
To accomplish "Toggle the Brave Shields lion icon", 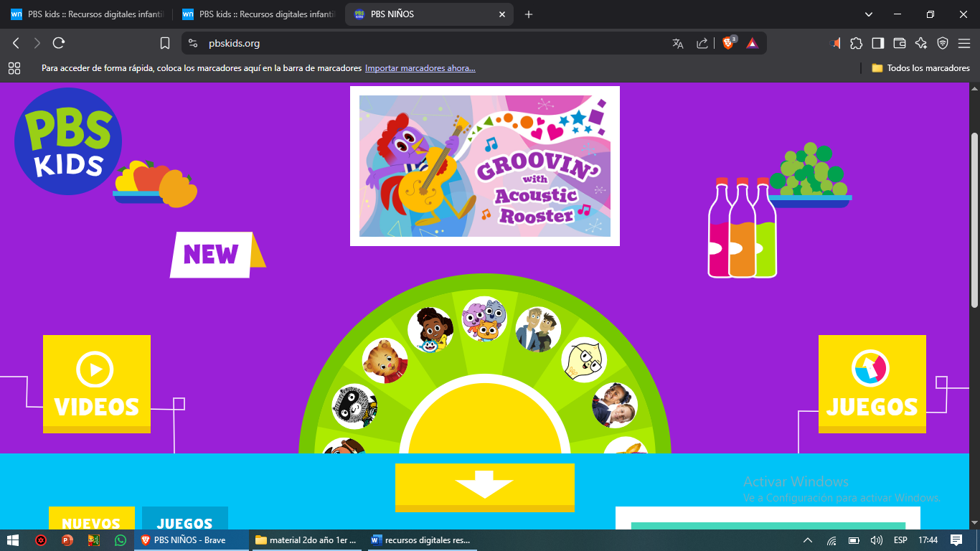I will [x=727, y=43].
